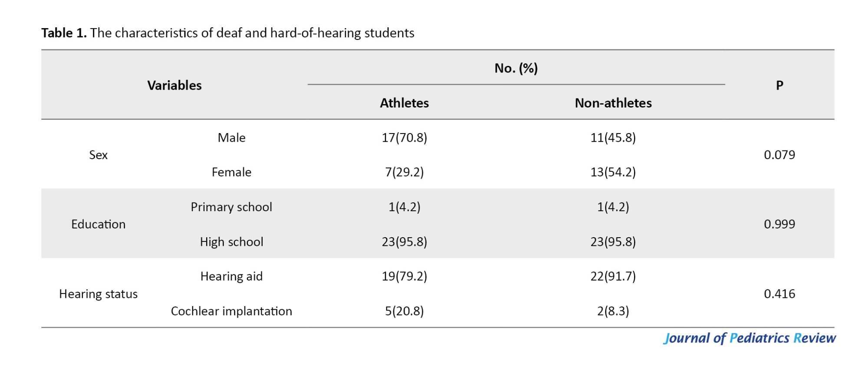Click the P value 0.079
This screenshot has width=868, height=372.
[x=779, y=155]
